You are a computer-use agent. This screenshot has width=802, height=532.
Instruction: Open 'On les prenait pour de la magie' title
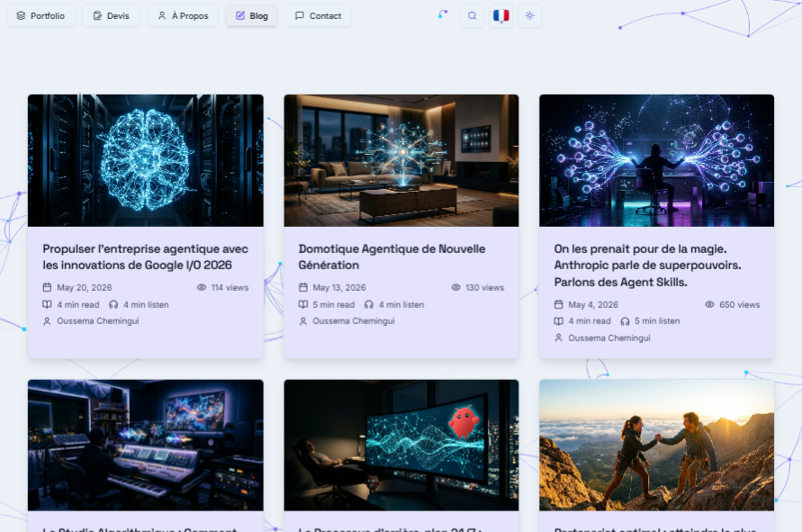(647, 265)
